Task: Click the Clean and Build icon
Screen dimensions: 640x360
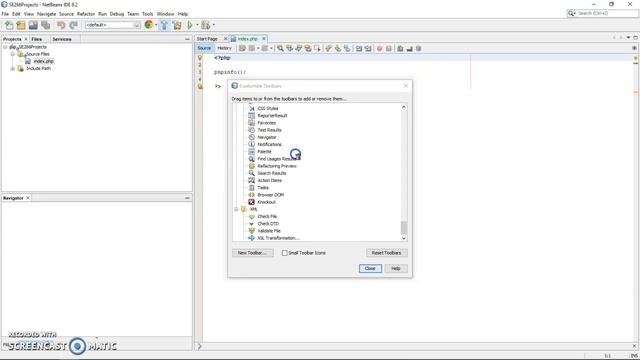Action: pos(177,25)
